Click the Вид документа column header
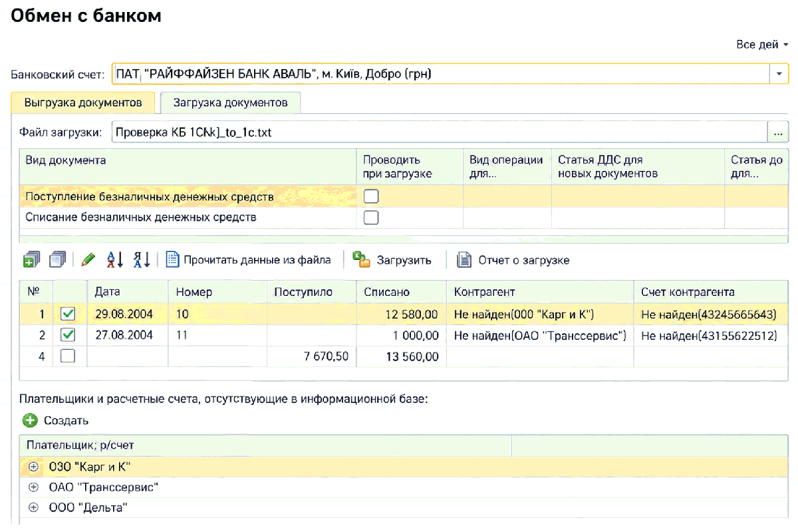The height and width of the screenshot is (532, 798). (189, 167)
